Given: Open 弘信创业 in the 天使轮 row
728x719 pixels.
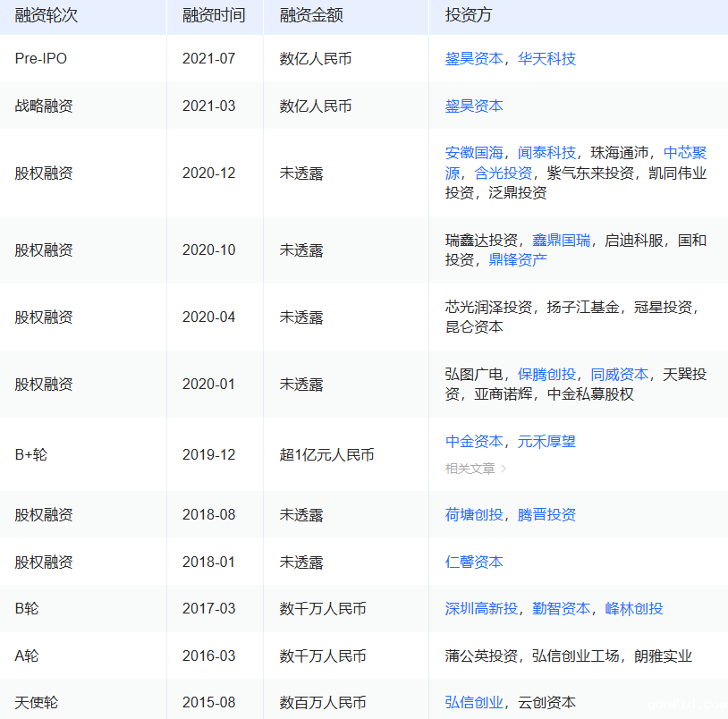Looking at the screenshot, I should (474, 703).
